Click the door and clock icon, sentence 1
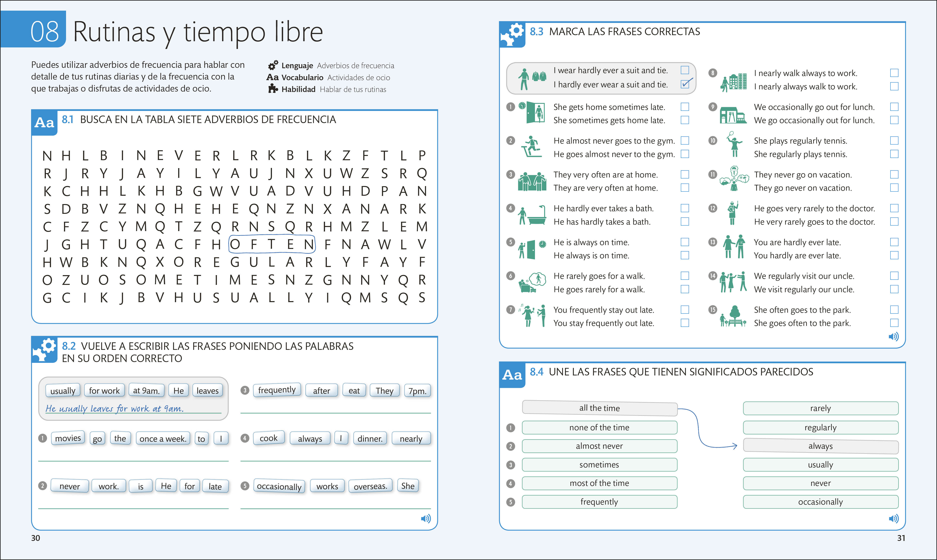This screenshot has width=937, height=560. (531, 112)
